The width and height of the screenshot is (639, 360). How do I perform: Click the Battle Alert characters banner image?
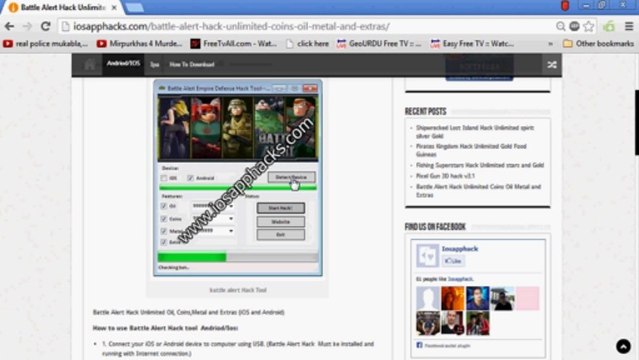[x=238, y=128]
